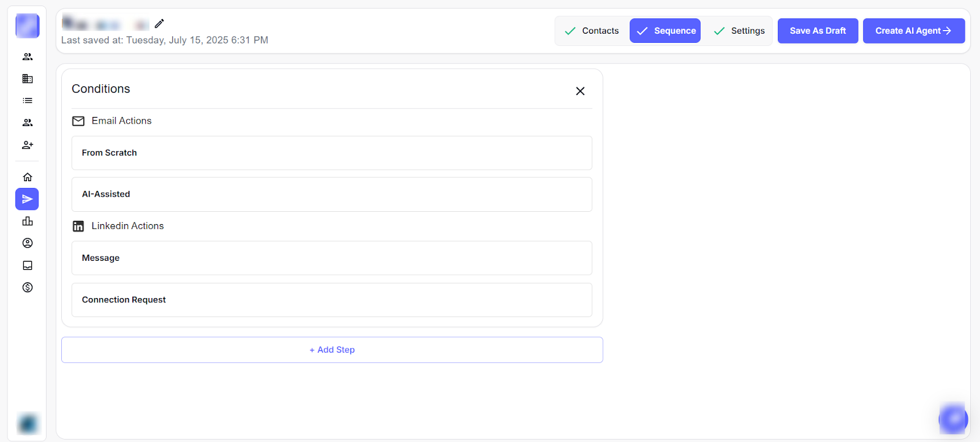Select the LinkedIn Connection Request action
This screenshot has width=980, height=442.
pyautogui.click(x=332, y=300)
